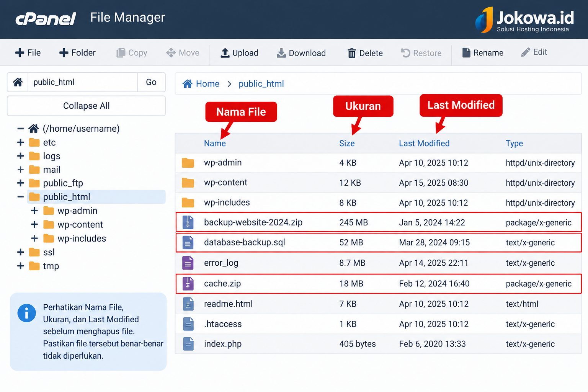
Task: Select the index.php file name
Action: (222, 344)
